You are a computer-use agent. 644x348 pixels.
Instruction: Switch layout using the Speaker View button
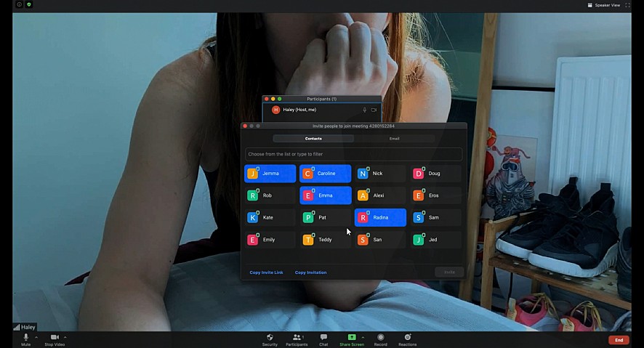click(604, 5)
